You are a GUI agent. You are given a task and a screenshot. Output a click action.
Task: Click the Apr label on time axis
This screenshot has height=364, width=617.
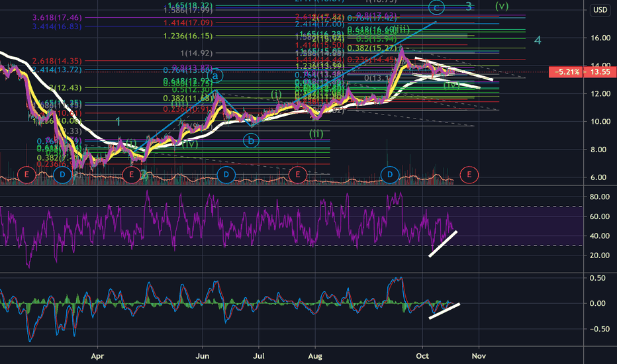[x=97, y=356]
